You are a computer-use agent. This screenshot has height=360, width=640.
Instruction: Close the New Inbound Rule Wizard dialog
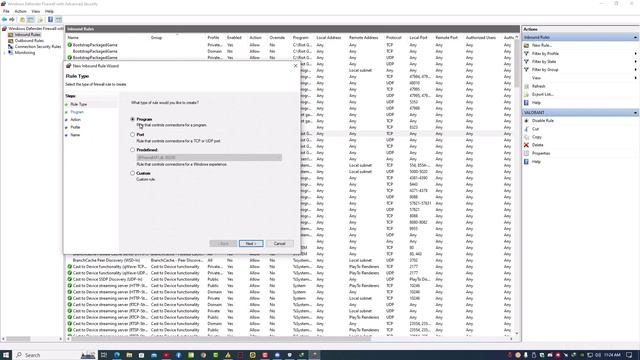coord(296,66)
